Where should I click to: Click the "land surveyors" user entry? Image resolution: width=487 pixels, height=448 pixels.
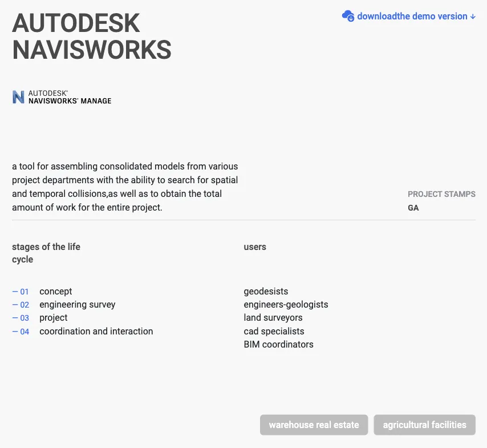[273, 318]
